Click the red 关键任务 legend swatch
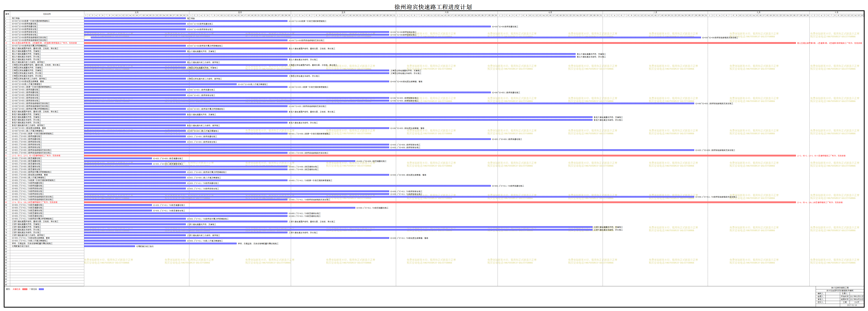 25,289
